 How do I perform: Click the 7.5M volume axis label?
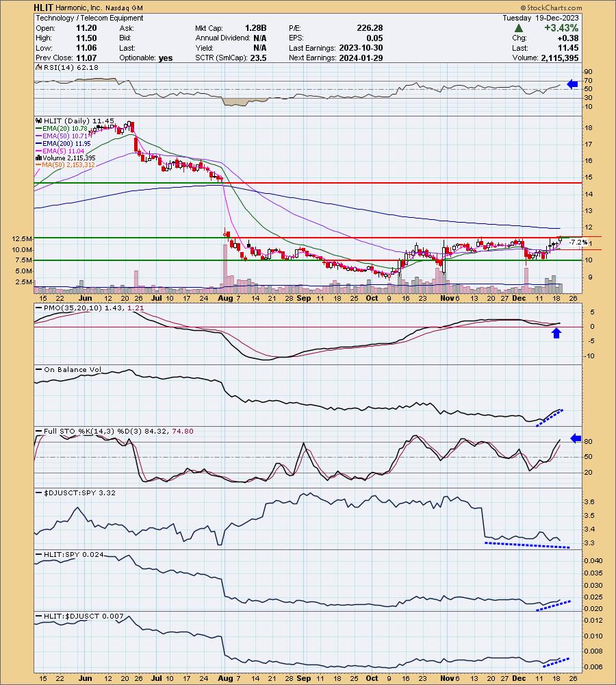[24, 260]
